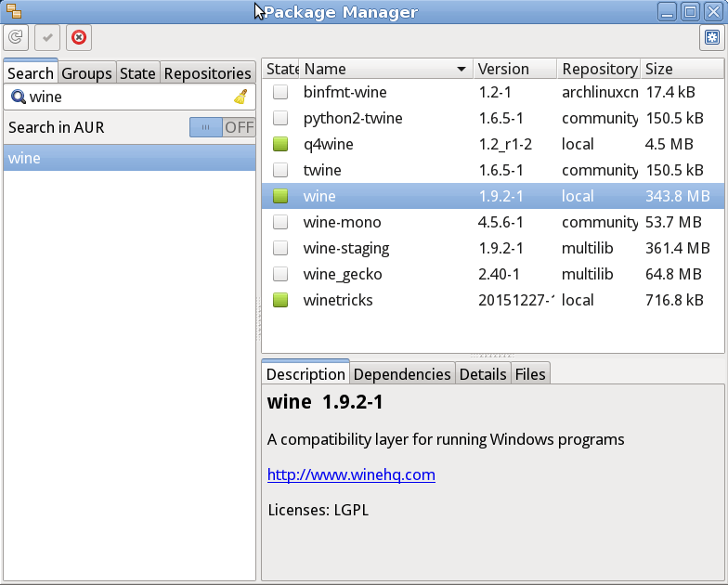Open the Details tab
Image resolution: width=728 pixels, height=585 pixels.
[483, 373]
